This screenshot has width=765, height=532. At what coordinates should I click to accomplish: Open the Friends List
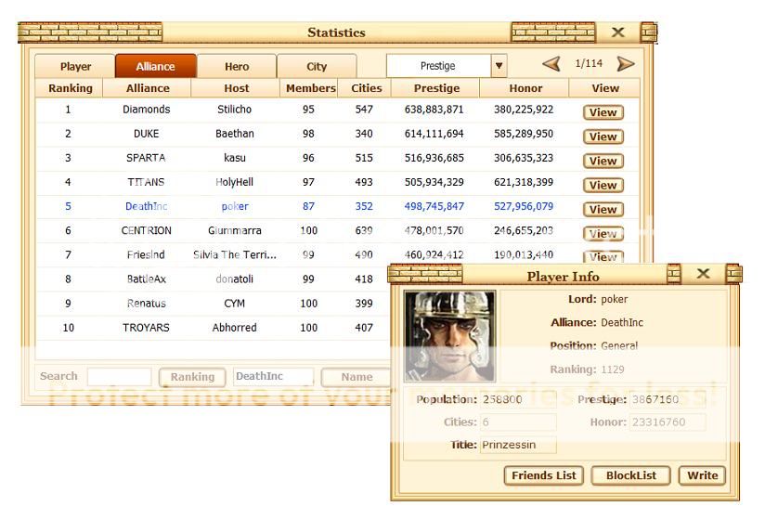[544, 475]
